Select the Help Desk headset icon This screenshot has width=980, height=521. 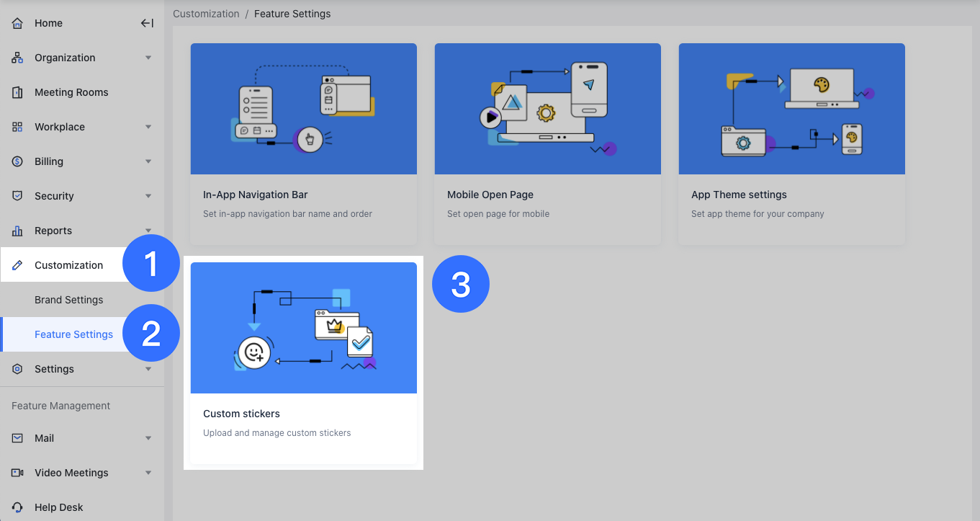coord(17,507)
